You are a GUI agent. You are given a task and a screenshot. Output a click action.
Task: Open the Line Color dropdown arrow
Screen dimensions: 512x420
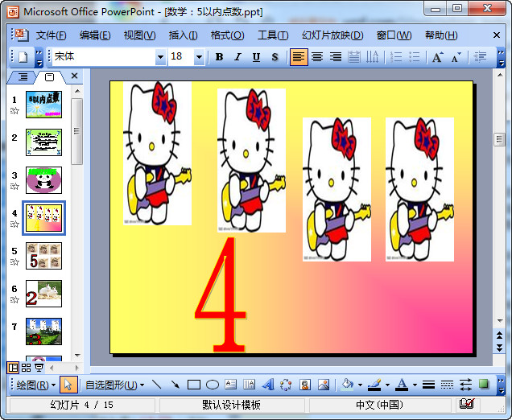pyautogui.click(x=387, y=385)
